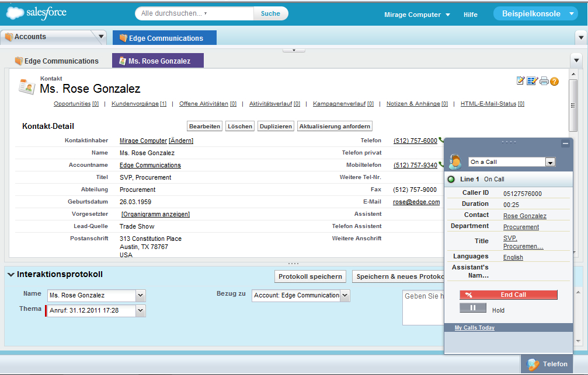Click the customize page table-edit icon

(x=532, y=81)
